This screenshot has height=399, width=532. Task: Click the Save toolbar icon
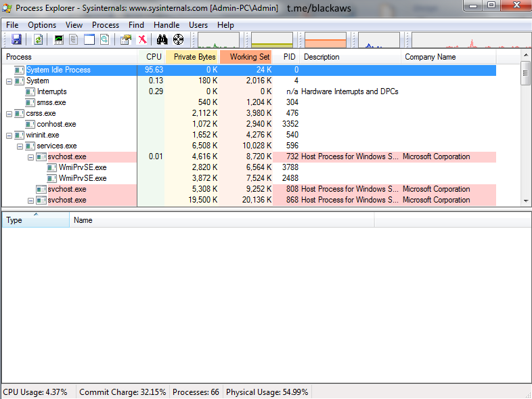click(x=16, y=39)
